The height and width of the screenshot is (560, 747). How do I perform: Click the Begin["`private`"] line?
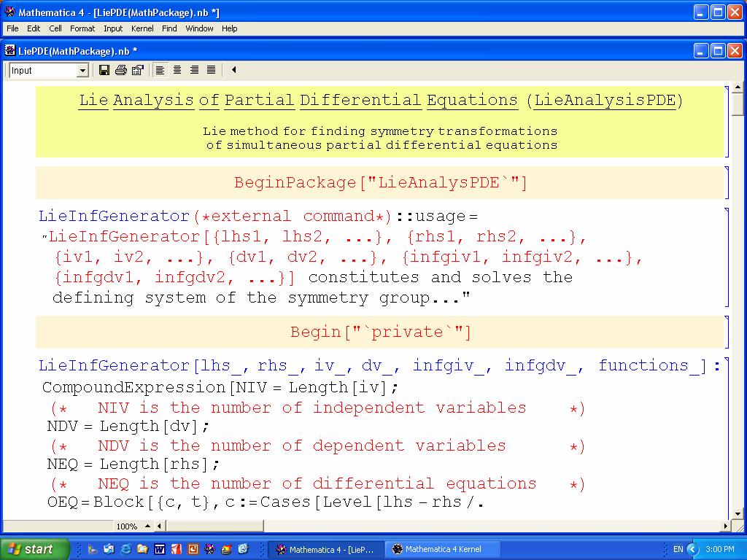pyautogui.click(x=381, y=332)
